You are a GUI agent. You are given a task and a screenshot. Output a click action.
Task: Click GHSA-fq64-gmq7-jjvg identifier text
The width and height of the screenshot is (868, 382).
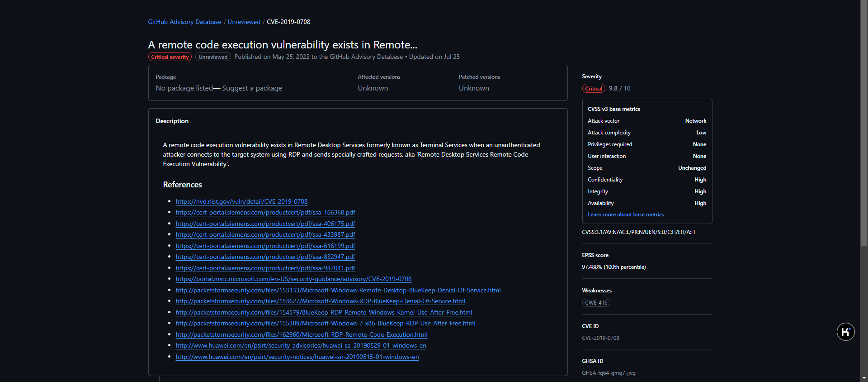pyautogui.click(x=609, y=373)
